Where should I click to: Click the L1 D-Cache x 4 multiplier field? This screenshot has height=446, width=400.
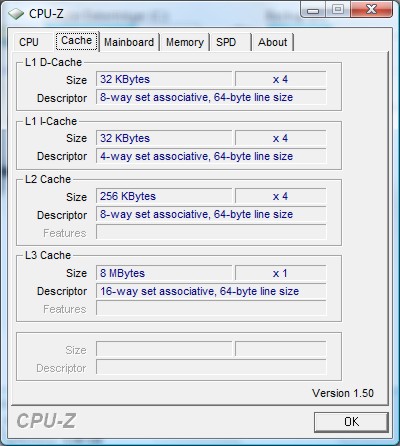coord(281,79)
